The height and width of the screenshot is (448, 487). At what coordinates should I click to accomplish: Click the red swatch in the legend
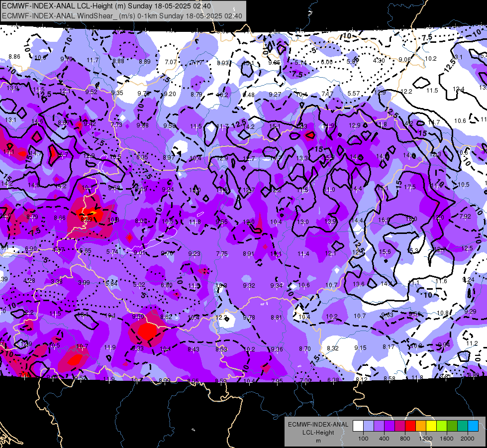tap(410, 426)
